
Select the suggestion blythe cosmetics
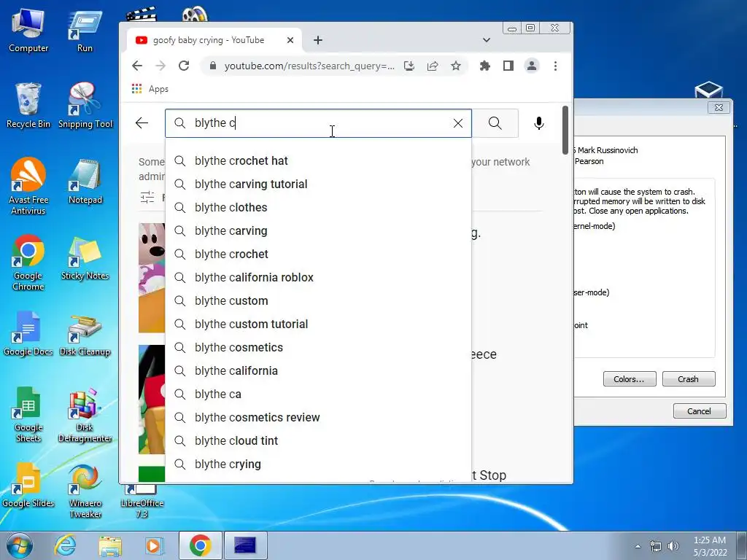[318, 348]
